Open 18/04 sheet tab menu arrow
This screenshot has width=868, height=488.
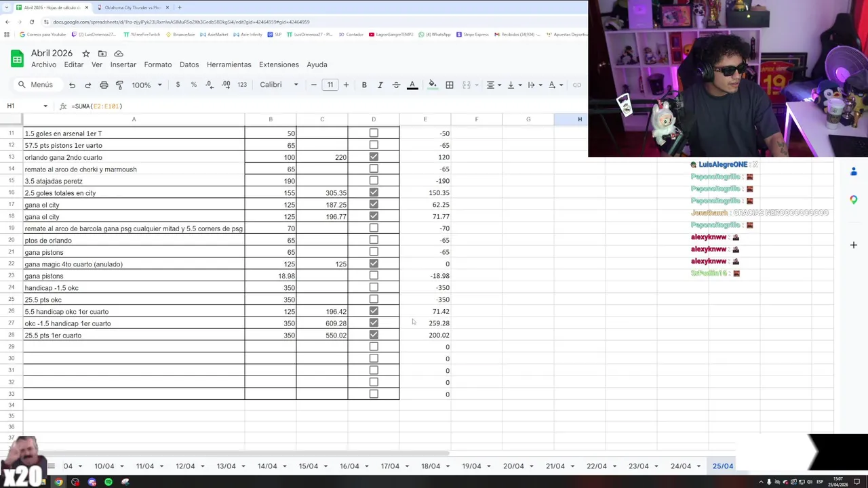coord(448,466)
